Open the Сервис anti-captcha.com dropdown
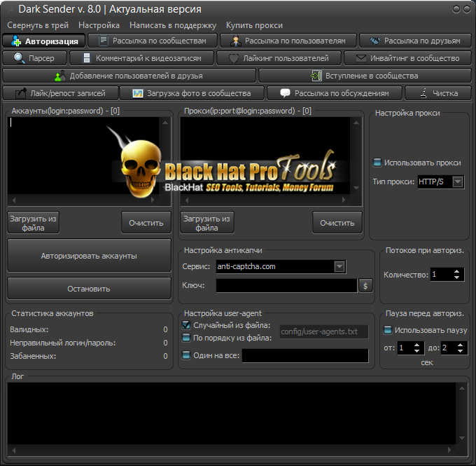The height and width of the screenshot is (466, 476). 339,266
